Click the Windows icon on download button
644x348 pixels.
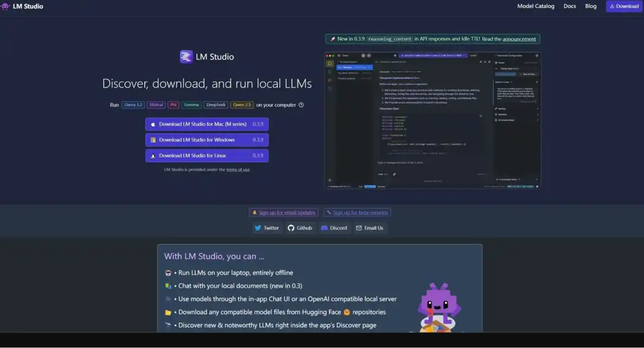point(153,140)
